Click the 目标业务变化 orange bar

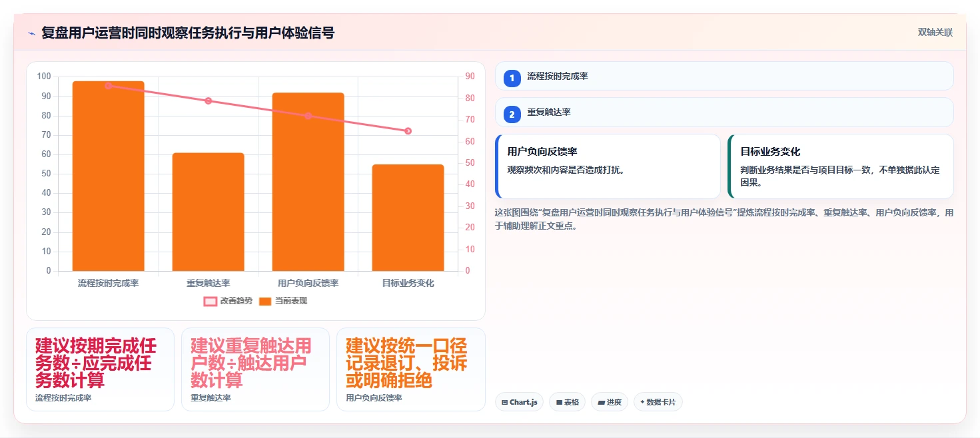point(408,218)
